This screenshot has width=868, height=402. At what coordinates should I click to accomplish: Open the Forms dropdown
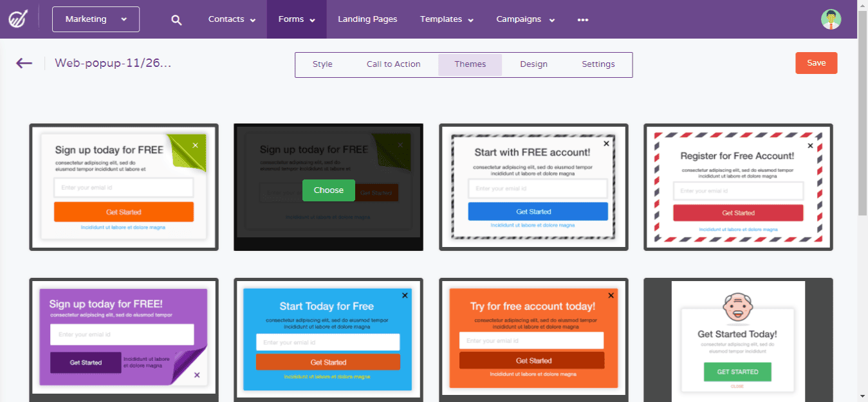click(296, 19)
